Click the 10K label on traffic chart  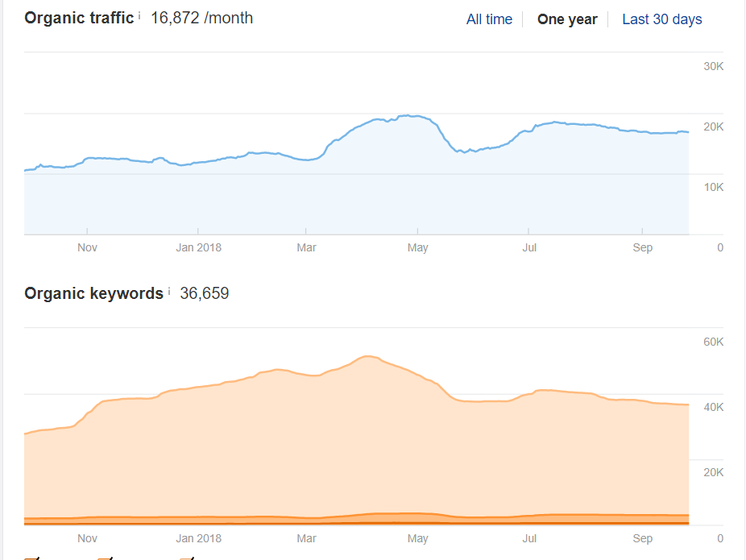(713, 187)
